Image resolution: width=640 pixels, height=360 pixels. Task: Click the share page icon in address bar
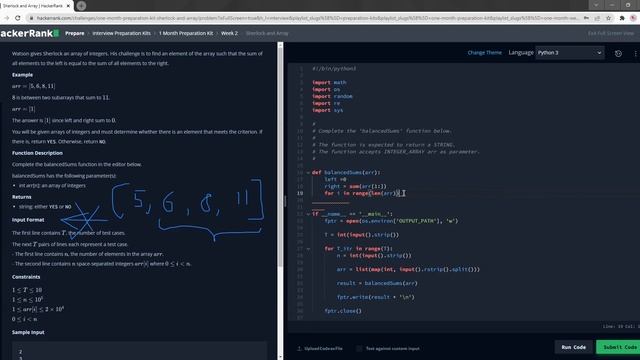pyautogui.click(x=597, y=18)
